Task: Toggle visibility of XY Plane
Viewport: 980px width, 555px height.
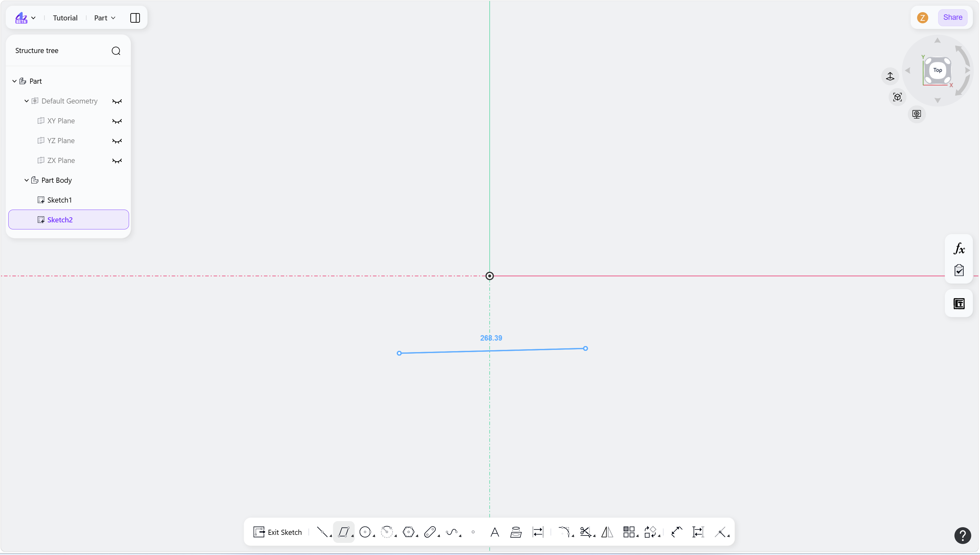Action: pos(117,121)
